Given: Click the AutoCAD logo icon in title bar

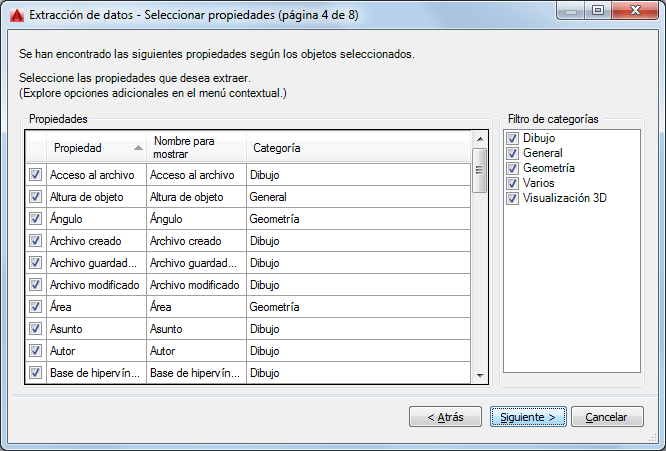Looking at the screenshot, I should [x=16, y=15].
